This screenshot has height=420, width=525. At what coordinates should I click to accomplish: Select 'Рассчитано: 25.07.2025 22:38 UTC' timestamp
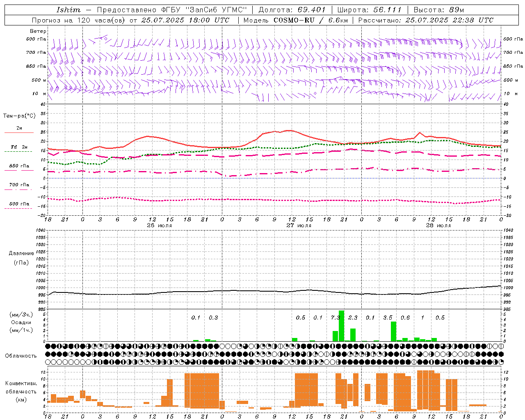(426, 20)
